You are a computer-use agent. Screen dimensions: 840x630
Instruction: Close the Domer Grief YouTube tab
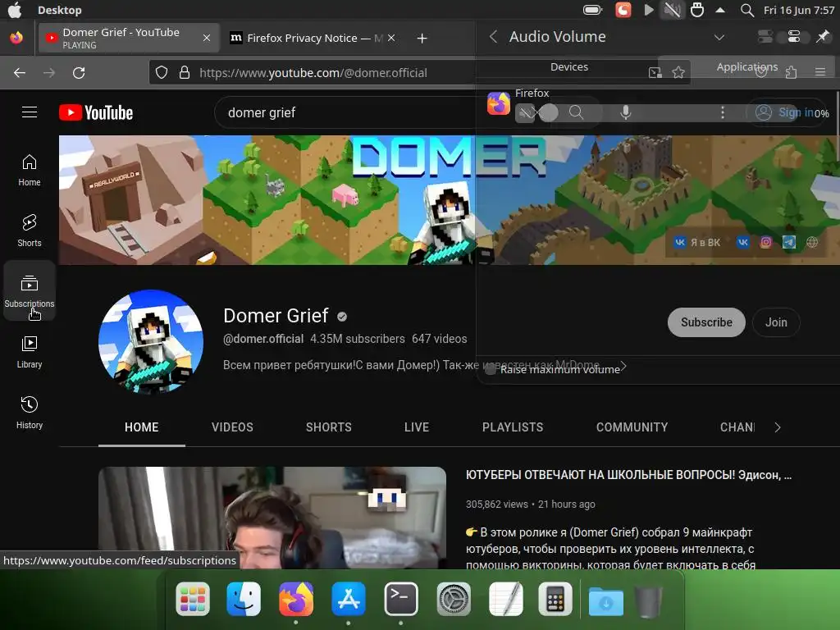[206, 38]
